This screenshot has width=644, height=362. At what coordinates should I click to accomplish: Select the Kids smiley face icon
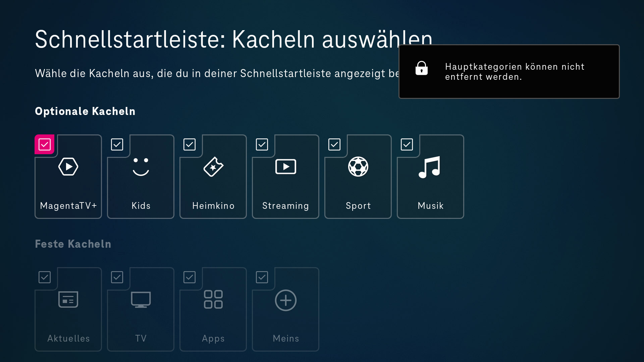point(141,167)
